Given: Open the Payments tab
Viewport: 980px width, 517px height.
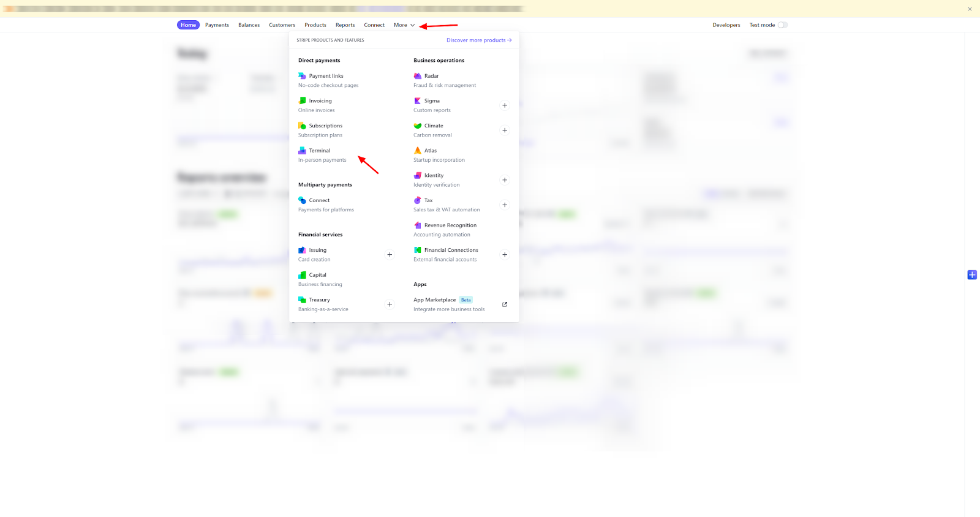Looking at the screenshot, I should (x=217, y=25).
